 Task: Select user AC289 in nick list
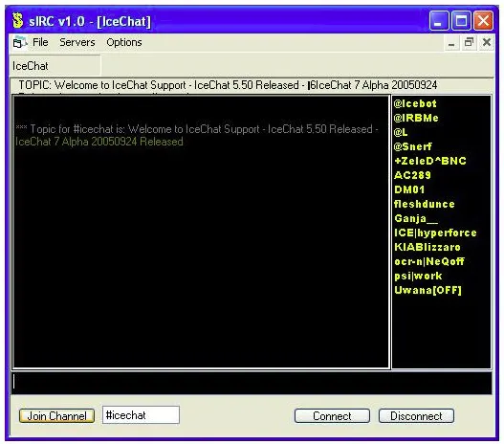point(412,175)
